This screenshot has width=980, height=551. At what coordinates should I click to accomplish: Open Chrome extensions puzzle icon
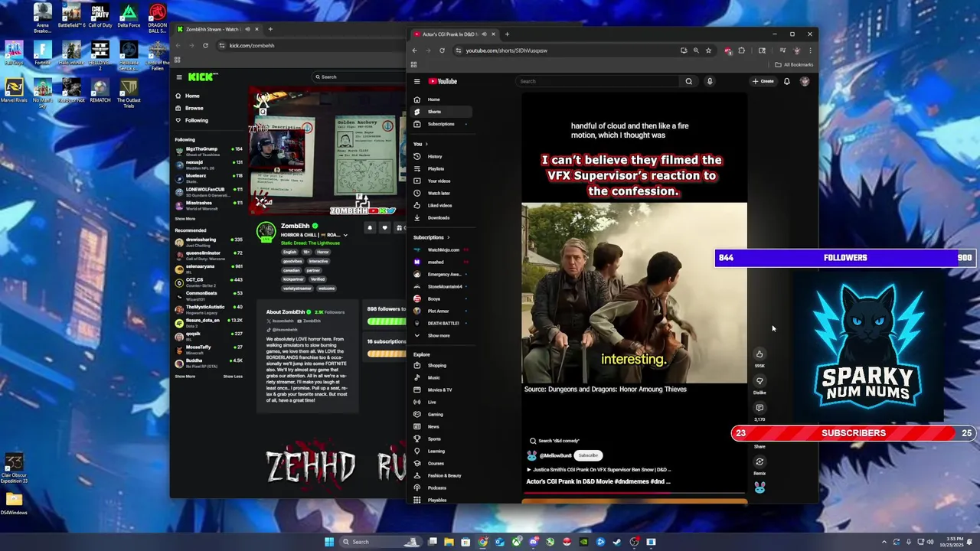pyautogui.click(x=741, y=51)
